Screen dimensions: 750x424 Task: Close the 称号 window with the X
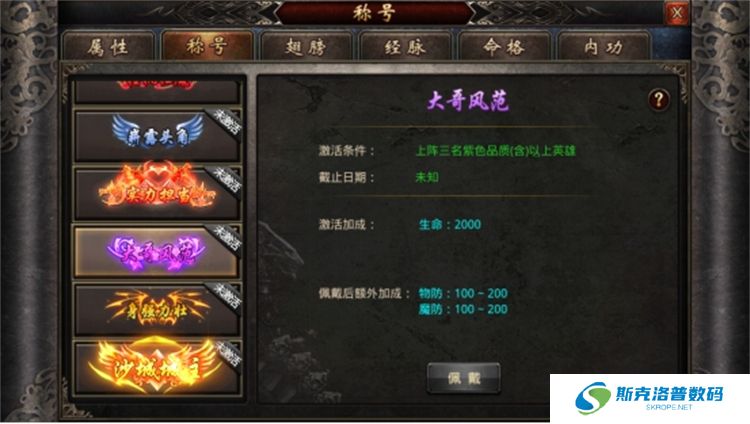677,13
